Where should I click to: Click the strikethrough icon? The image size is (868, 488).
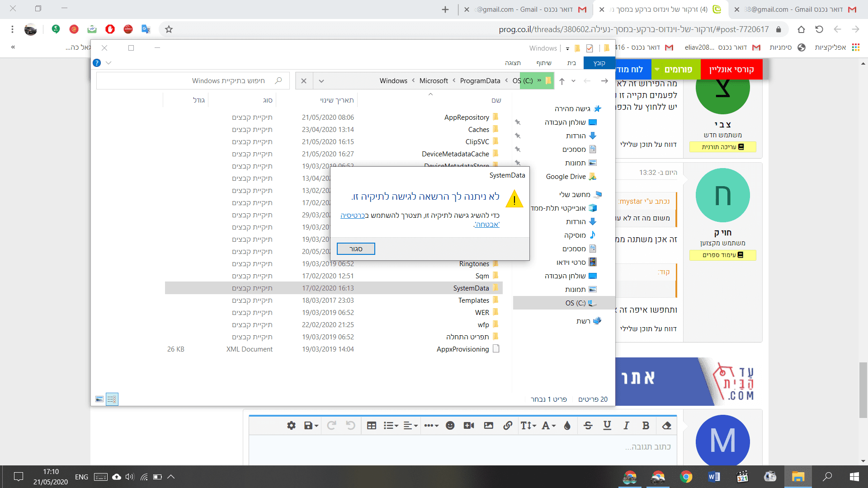click(588, 426)
